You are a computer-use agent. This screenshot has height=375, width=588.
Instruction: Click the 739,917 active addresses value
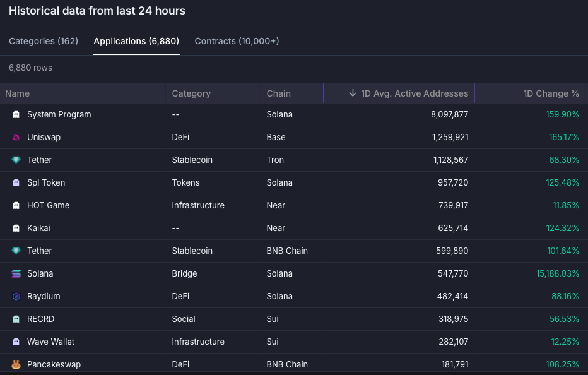point(454,205)
